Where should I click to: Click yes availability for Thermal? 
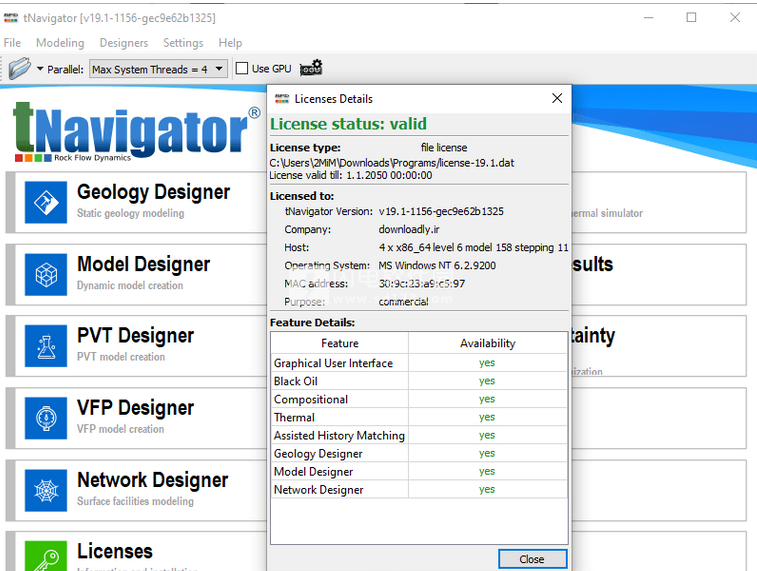pos(487,417)
